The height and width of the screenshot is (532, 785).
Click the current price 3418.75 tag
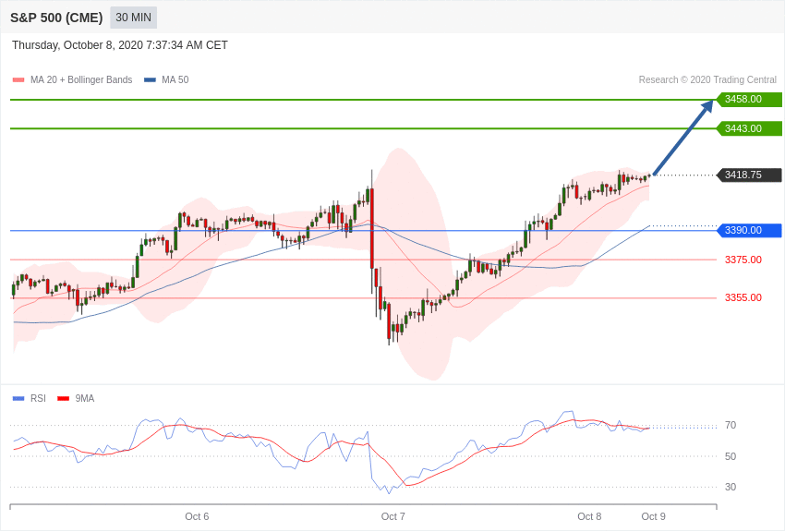(750, 175)
